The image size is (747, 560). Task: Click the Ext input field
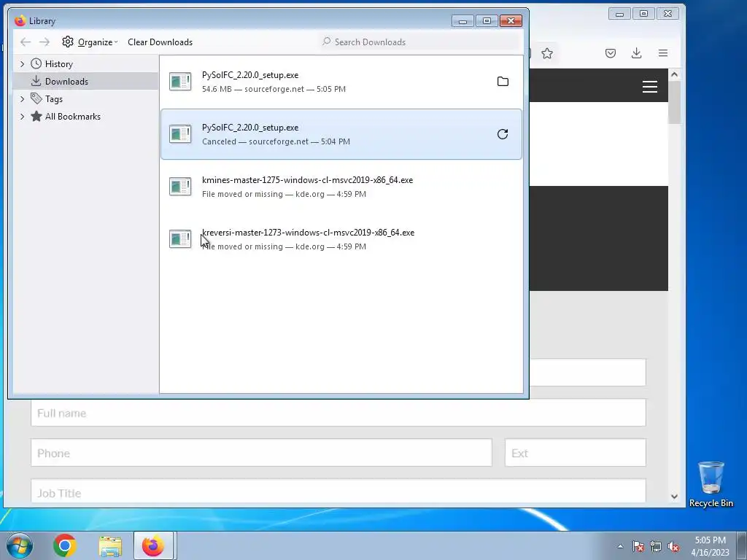coord(576,453)
